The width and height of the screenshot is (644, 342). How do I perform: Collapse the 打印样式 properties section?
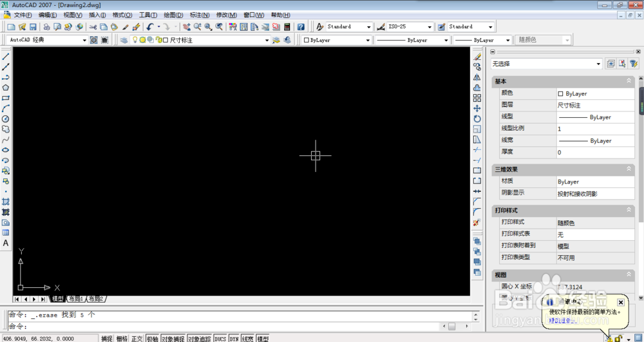(x=629, y=210)
